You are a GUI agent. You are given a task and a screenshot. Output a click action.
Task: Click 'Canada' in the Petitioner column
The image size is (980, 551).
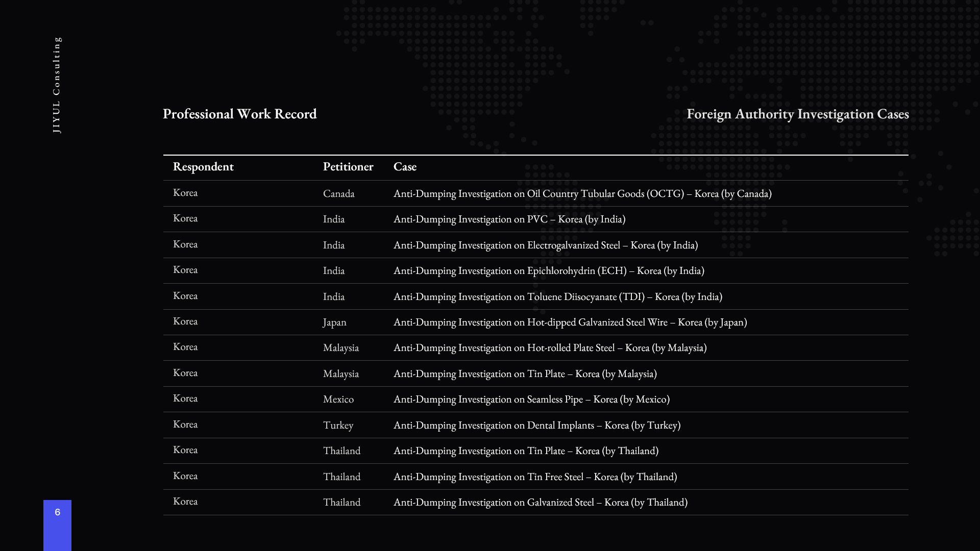338,194
